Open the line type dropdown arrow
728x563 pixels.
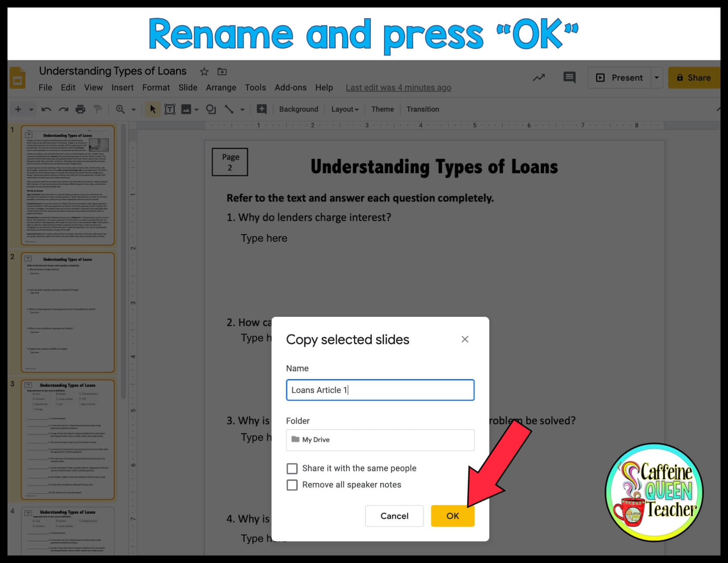click(242, 110)
